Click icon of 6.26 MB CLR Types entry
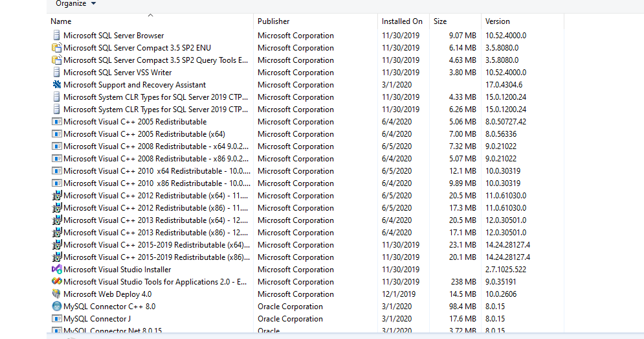Screen dimensions: 644x339 pos(57,110)
